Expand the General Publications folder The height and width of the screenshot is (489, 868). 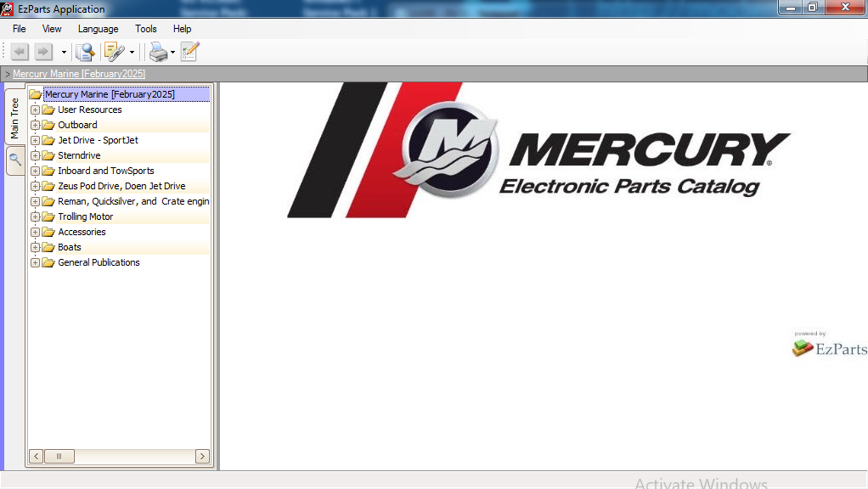[x=35, y=263]
